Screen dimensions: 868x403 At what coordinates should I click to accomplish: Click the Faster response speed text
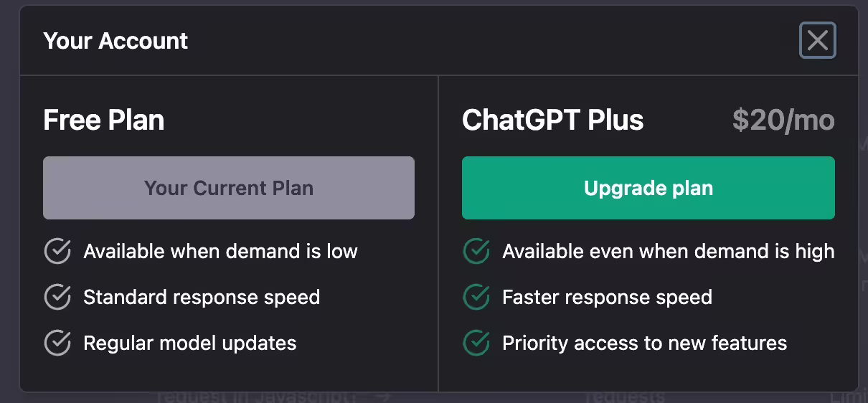pyautogui.click(x=607, y=297)
